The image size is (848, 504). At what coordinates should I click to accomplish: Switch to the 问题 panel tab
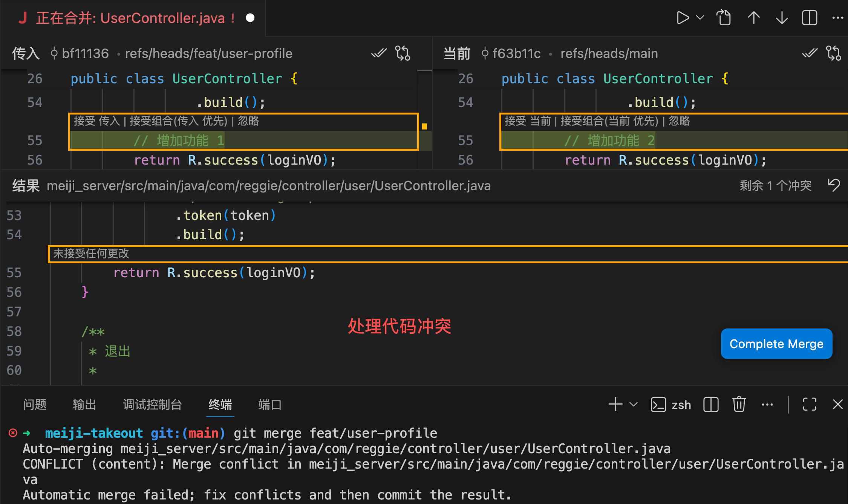click(35, 405)
